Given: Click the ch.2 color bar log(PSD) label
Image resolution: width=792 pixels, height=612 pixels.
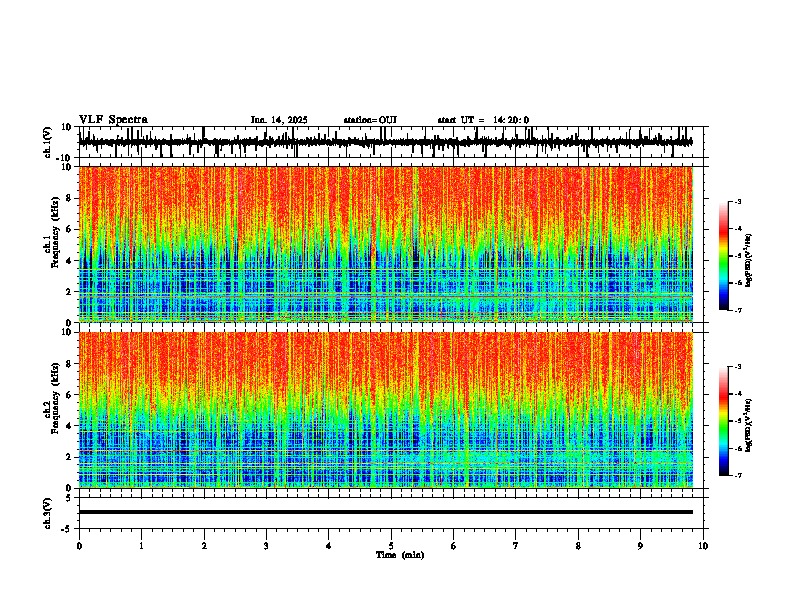Looking at the screenshot, I should (749, 425).
